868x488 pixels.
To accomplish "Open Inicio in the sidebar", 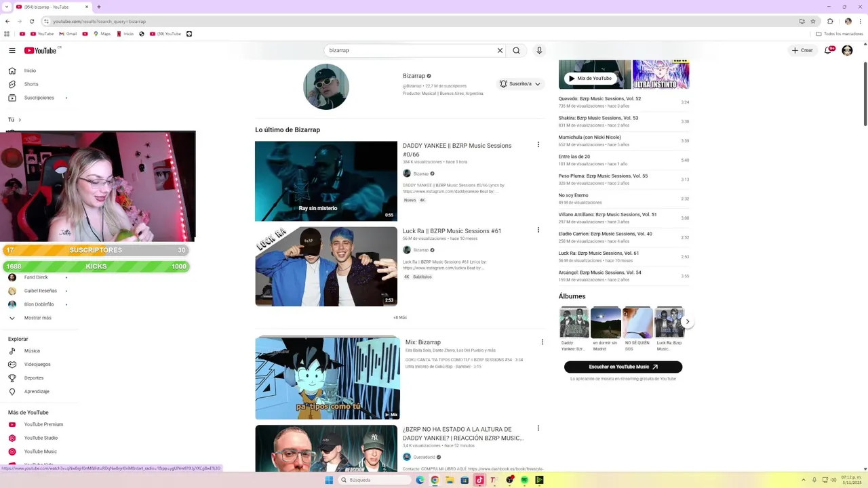I will [x=30, y=70].
